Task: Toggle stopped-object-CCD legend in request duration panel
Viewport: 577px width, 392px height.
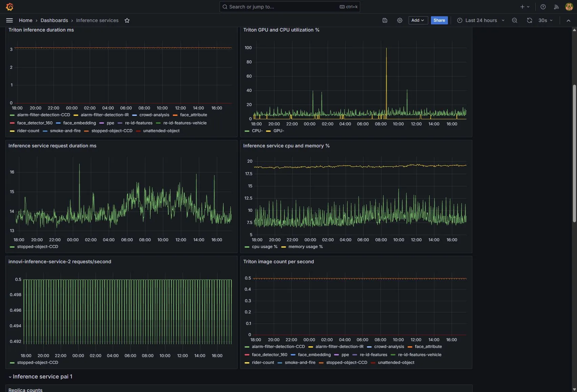Action: click(x=38, y=247)
